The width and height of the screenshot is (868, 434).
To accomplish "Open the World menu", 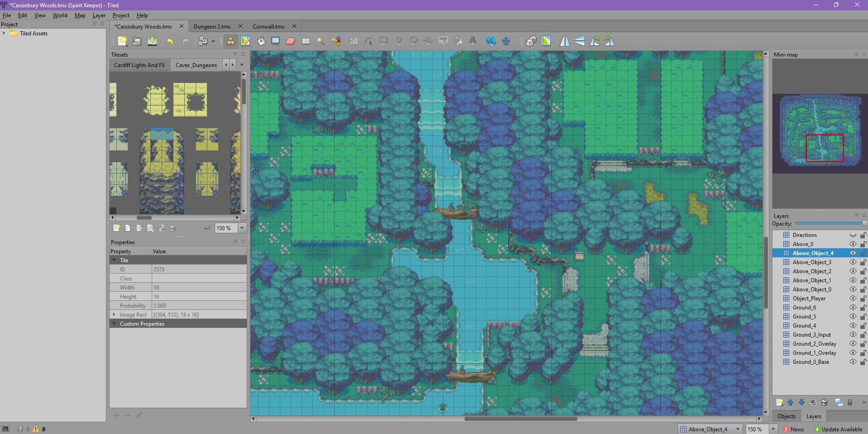I will click(60, 15).
